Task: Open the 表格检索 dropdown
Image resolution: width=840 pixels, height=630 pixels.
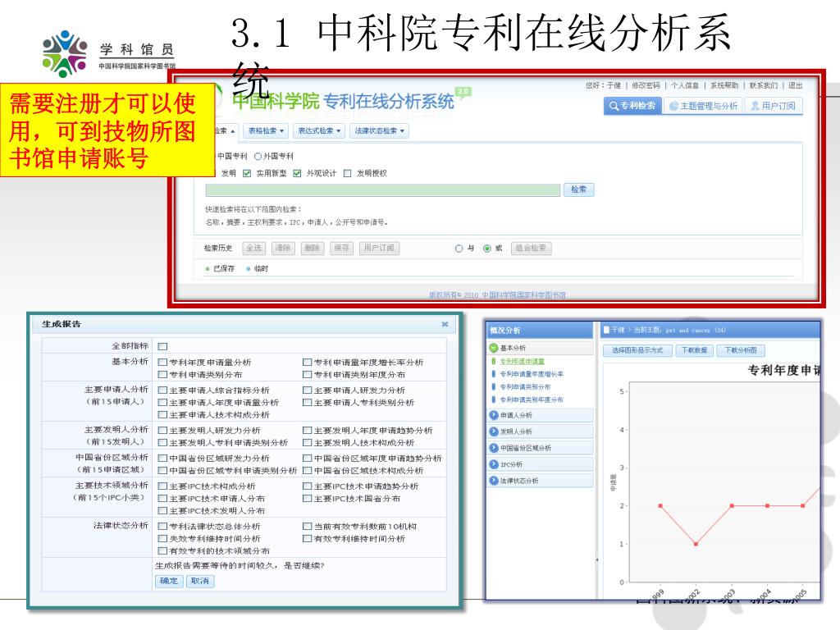Action: pyautogui.click(x=267, y=130)
